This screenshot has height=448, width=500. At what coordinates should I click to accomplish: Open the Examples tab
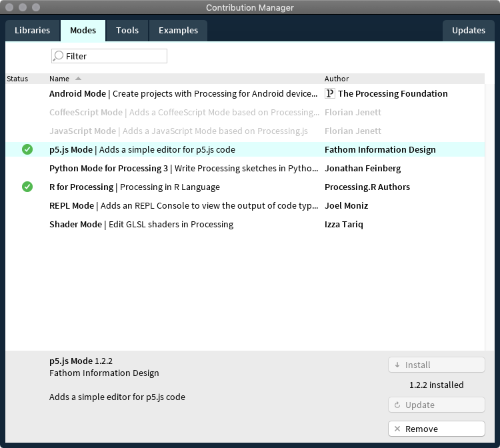coord(178,30)
